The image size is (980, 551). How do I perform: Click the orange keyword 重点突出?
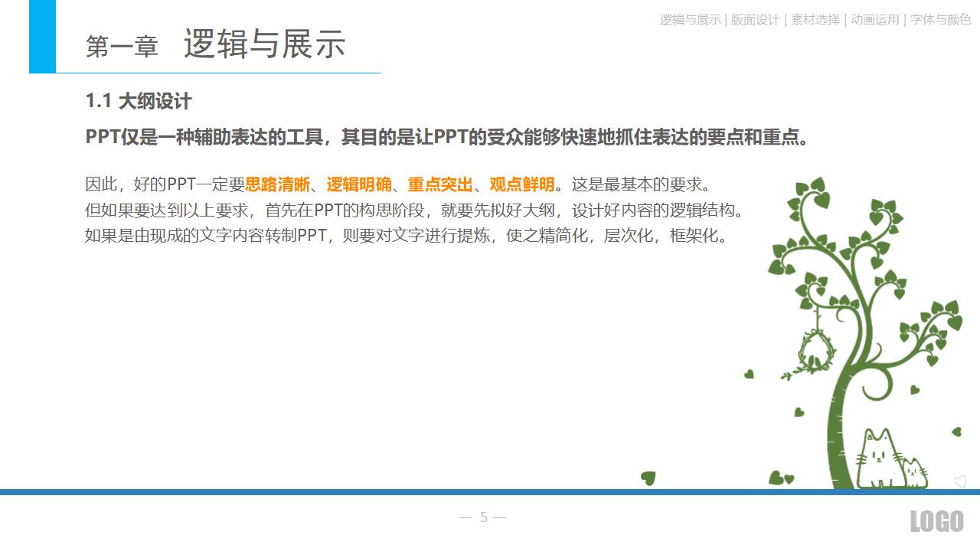point(440,184)
